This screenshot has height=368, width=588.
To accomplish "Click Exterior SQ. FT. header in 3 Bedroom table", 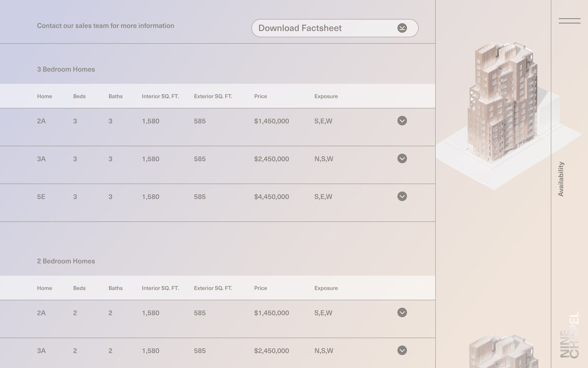I will tap(213, 96).
